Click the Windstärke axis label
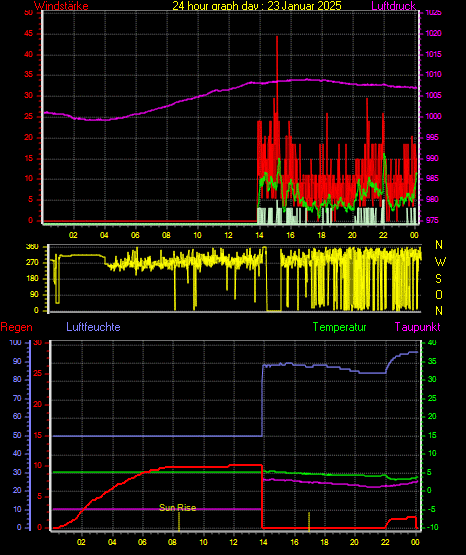466x555 pixels. pos(61,6)
